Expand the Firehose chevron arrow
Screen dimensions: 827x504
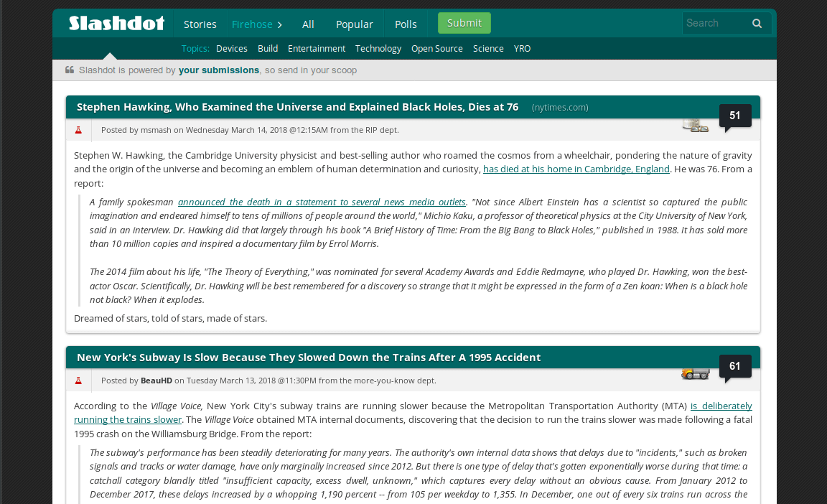(279, 25)
